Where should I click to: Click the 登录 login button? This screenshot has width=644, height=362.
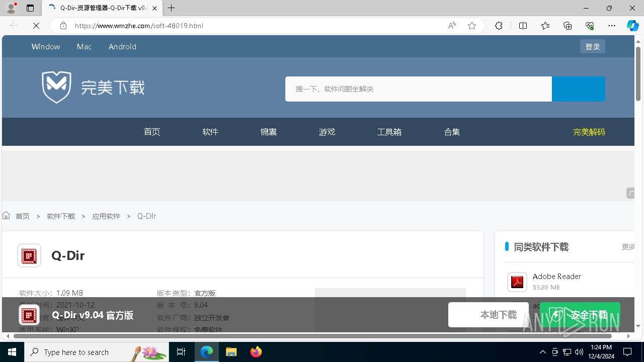(x=593, y=46)
